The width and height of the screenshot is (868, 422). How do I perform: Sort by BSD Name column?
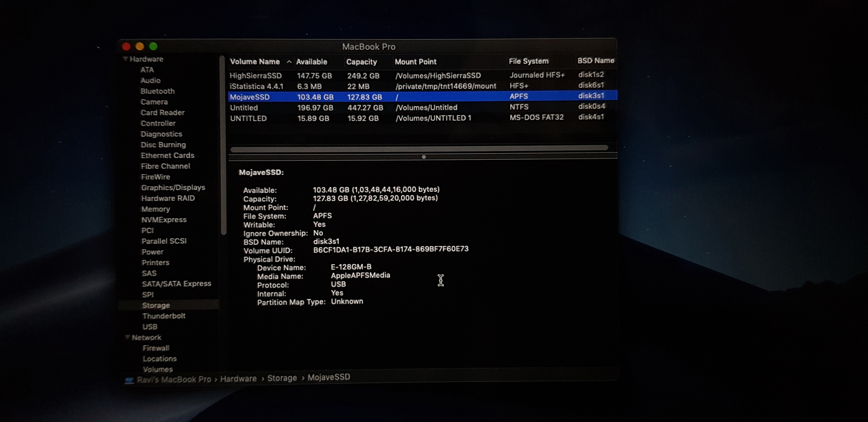(x=596, y=61)
